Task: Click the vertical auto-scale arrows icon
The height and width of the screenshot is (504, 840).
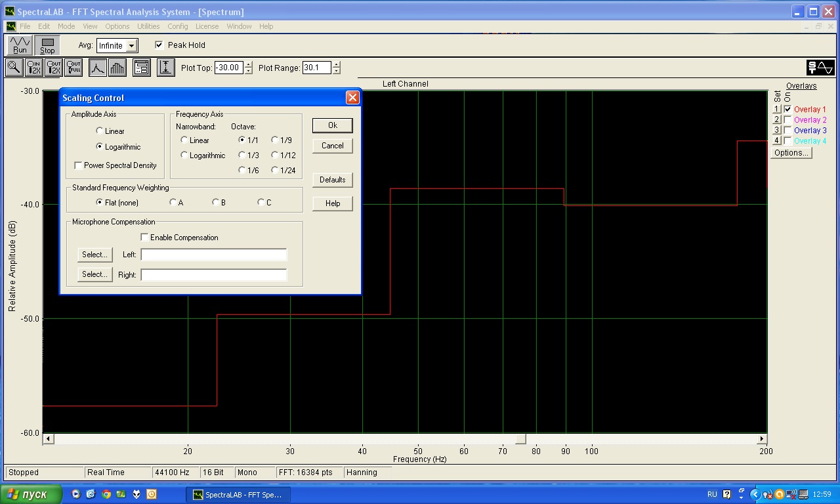Action: pos(166,68)
